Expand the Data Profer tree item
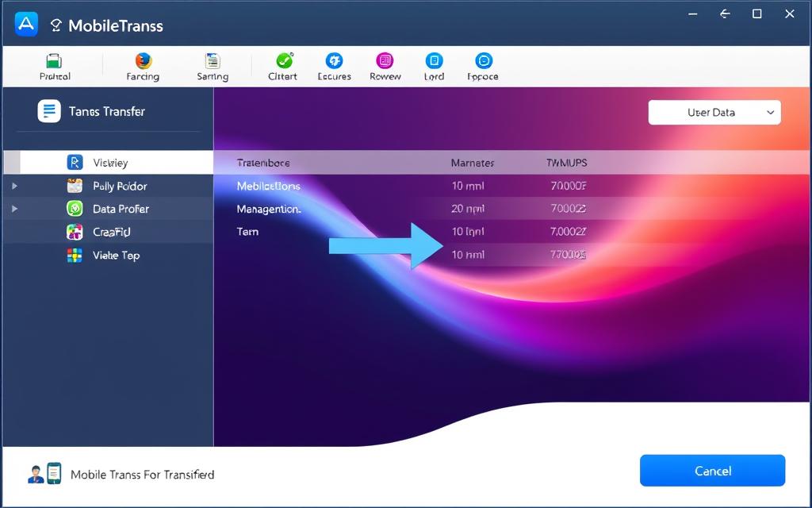 pos(14,209)
